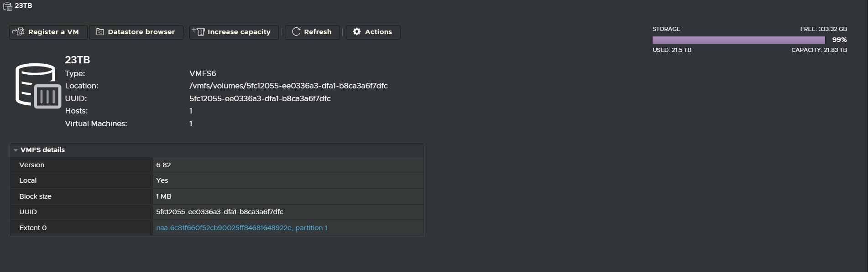868x272 pixels.
Task: Open the naa.6c81f660 extent partition link
Action: coord(241,228)
